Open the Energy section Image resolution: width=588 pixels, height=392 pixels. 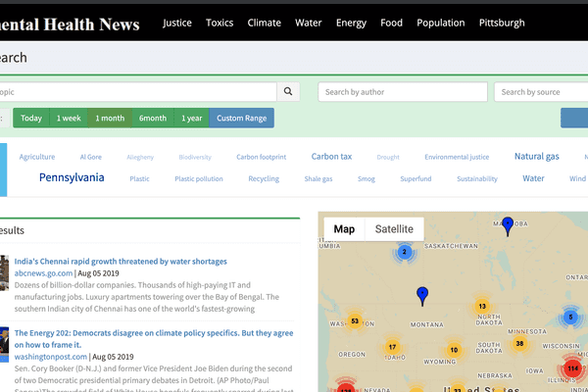coord(351,23)
